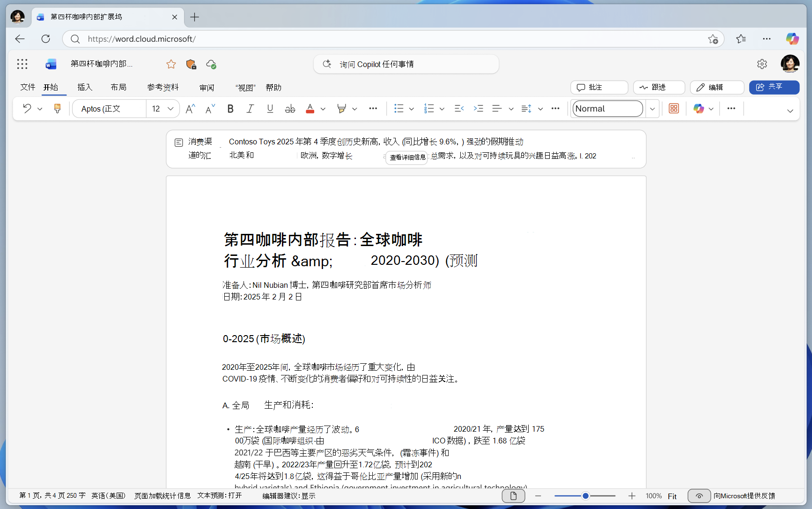Select the page view icon in status bar
812x509 pixels.
pos(513,496)
